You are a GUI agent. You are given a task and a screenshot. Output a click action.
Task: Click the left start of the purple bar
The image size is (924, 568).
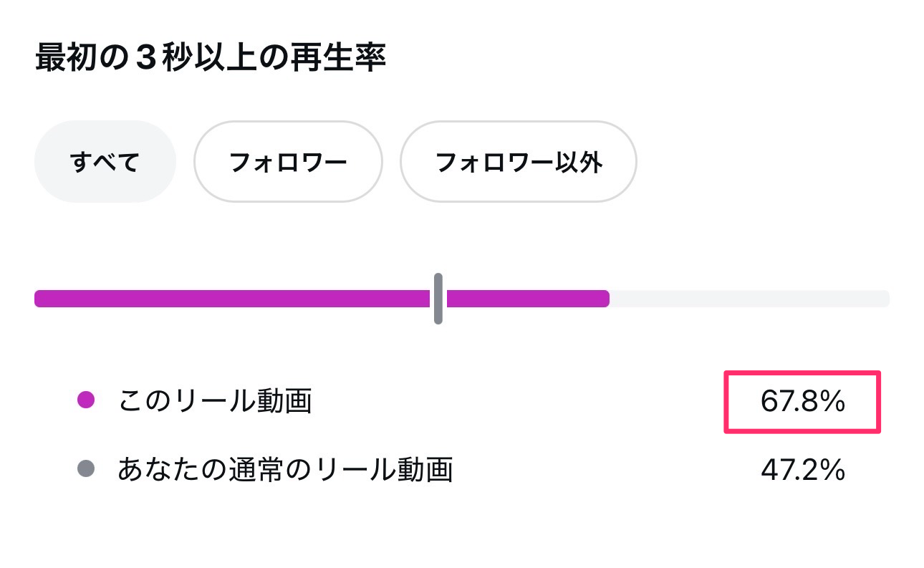[40, 299]
